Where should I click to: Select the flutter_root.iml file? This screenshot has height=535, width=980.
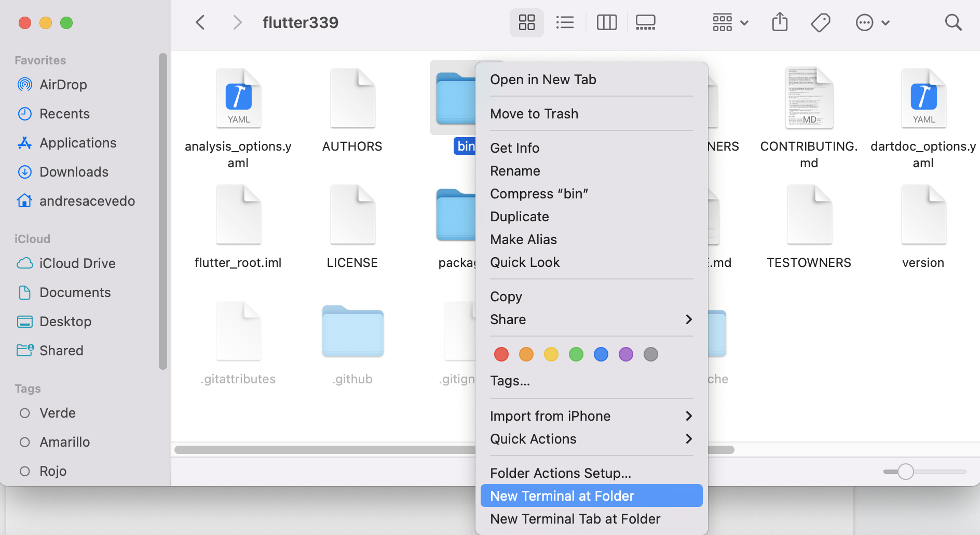238,214
